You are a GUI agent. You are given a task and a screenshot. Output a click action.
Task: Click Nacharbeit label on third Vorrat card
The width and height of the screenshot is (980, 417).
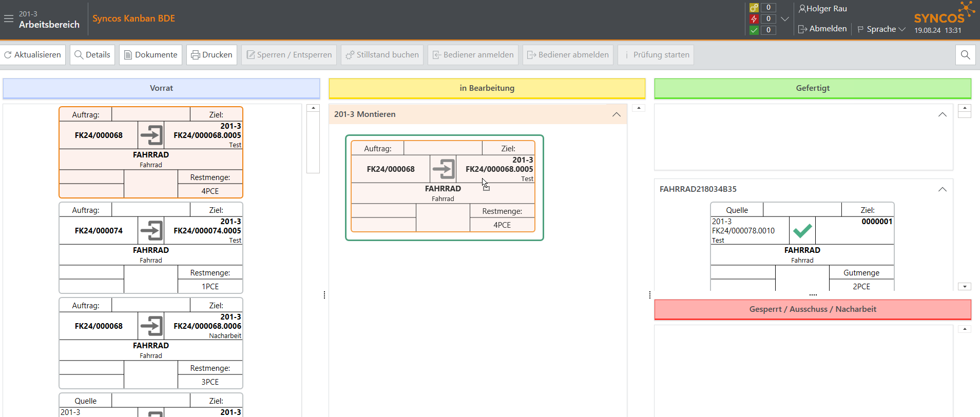(225, 336)
